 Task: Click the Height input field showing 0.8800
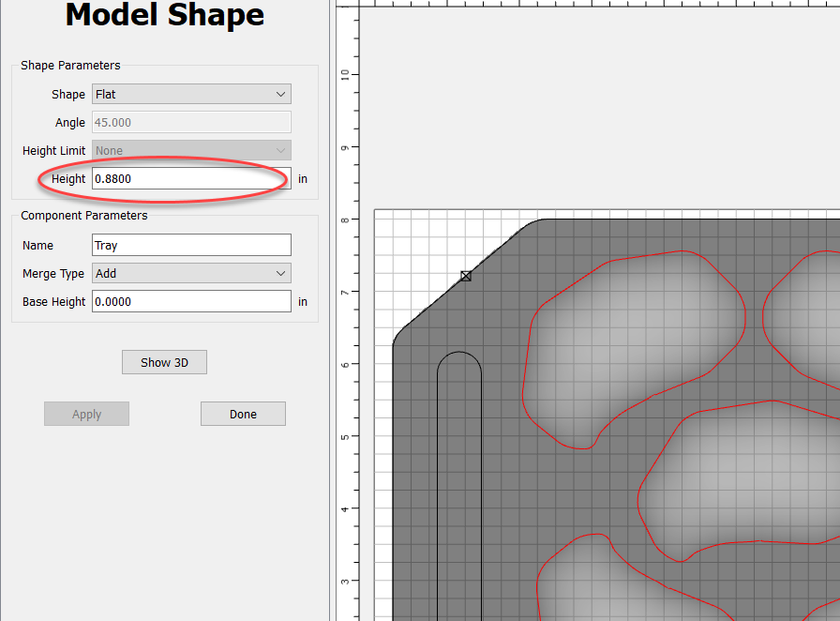(191, 178)
